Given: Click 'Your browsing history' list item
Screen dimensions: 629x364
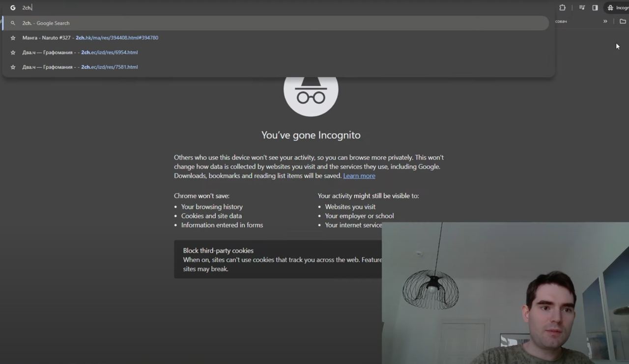Looking at the screenshot, I should [212, 207].
